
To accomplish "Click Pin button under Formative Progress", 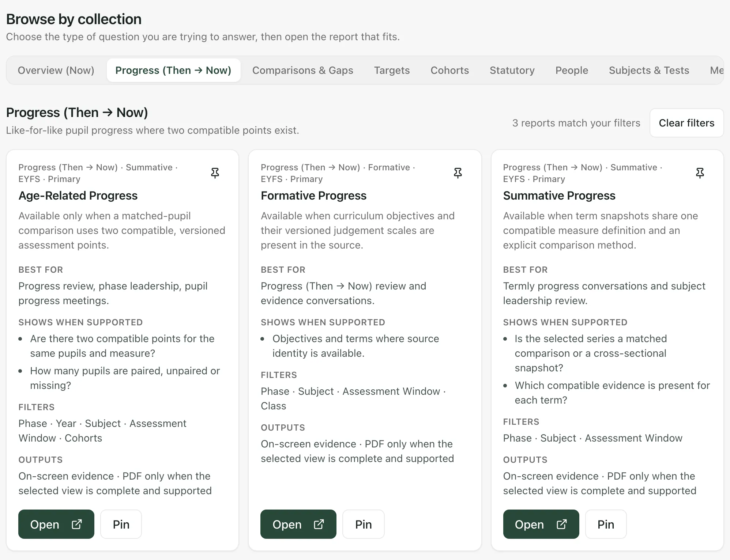I will [364, 524].
